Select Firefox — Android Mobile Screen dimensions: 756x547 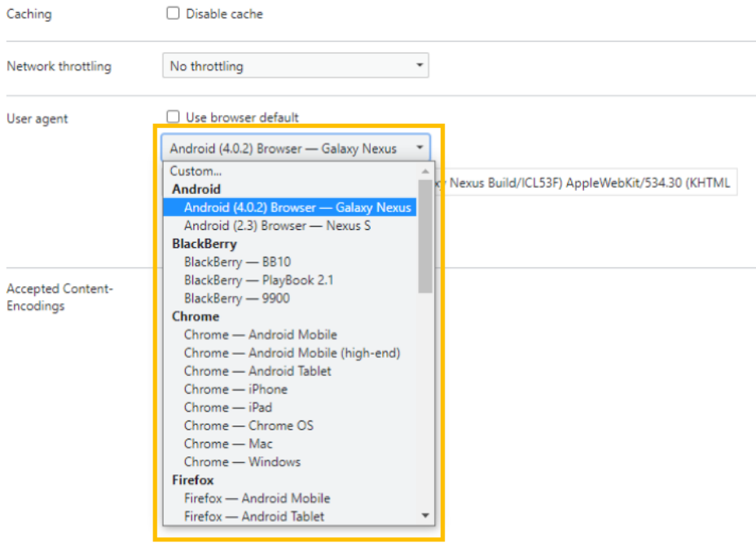(x=257, y=498)
